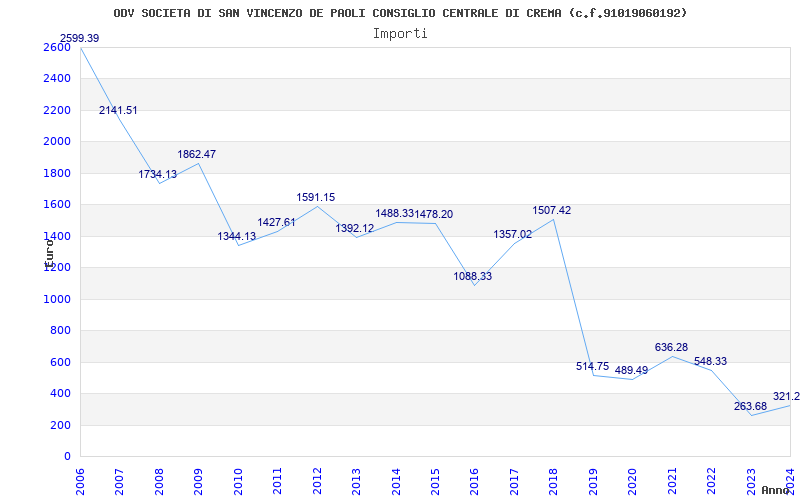Click x-axis year 2020
This screenshot has height=500, width=800.
[x=633, y=481]
